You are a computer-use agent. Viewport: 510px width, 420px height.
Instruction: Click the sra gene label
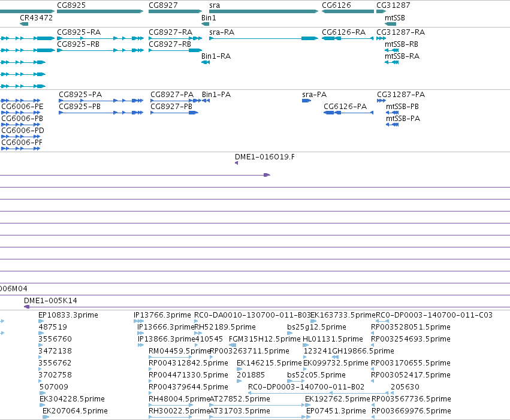(x=215, y=5)
